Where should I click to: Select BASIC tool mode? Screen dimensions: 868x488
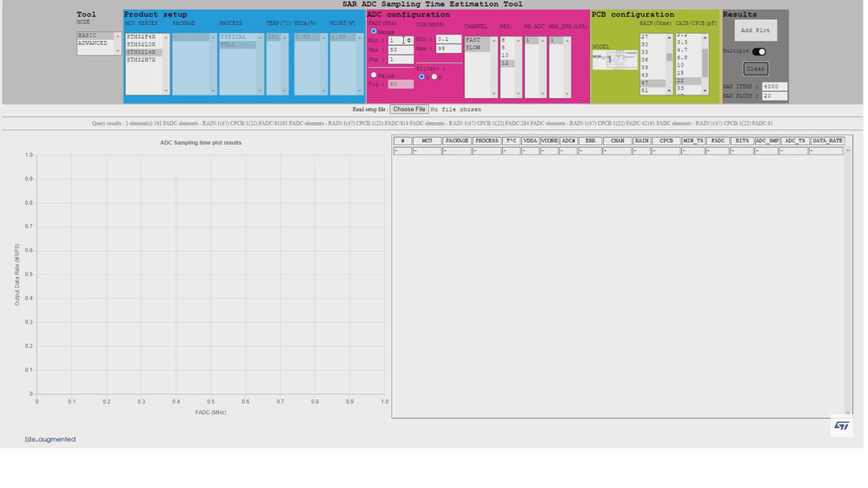click(x=96, y=36)
